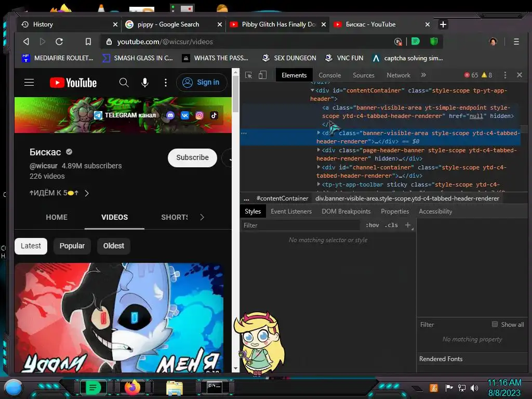This screenshot has height=399, width=532.
Task: Click the Sign in button
Action: click(x=202, y=83)
